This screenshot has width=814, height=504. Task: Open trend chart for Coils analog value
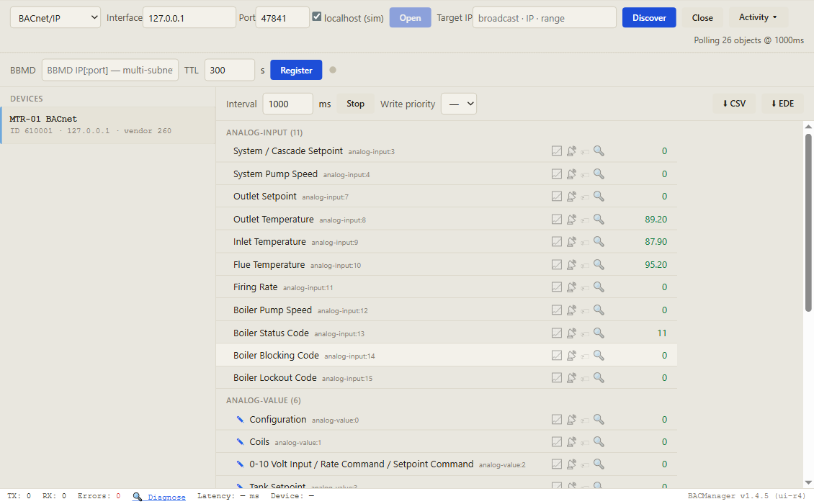(x=557, y=441)
